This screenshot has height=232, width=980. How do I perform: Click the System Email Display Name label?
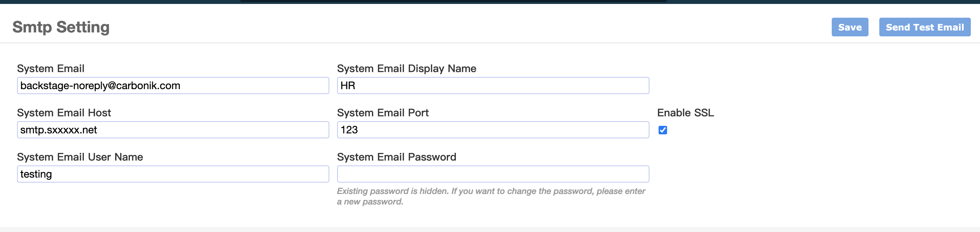407,68
